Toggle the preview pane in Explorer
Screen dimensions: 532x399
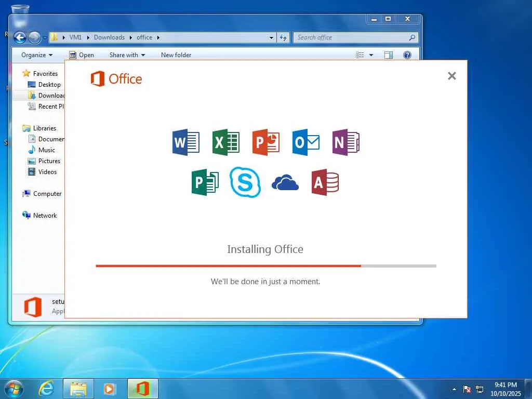coord(389,55)
